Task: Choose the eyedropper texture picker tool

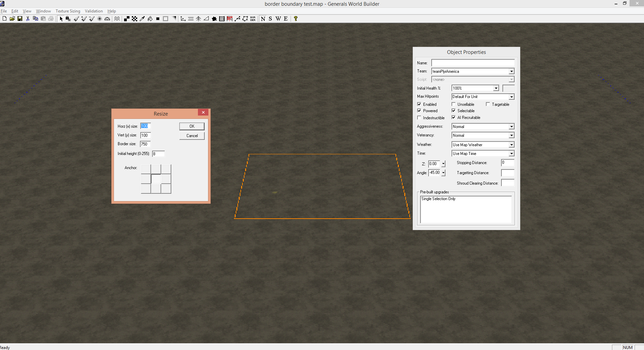Action: click(142, 19)
